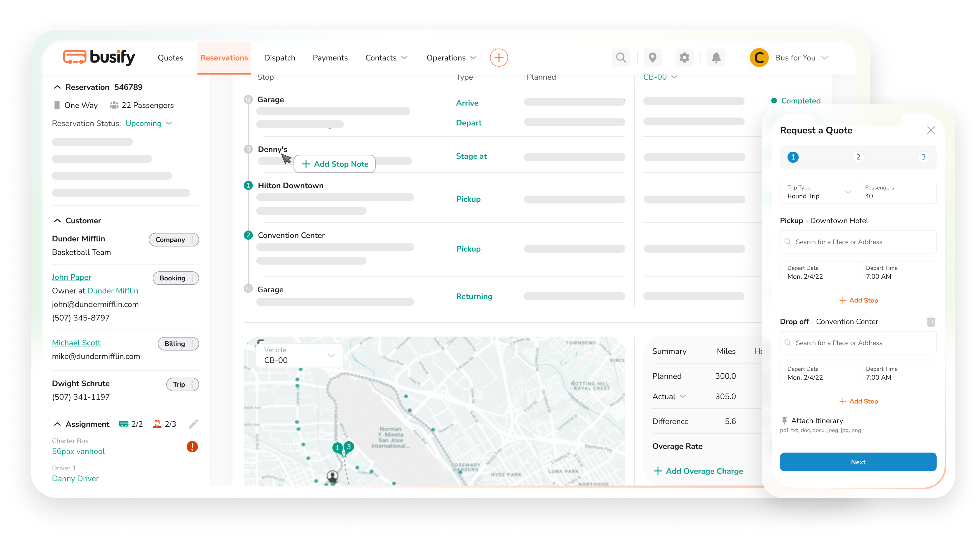The width and height of the screenshot is (980, 538).
Task: Click Add Stop Note button
Action: point(335,164)
